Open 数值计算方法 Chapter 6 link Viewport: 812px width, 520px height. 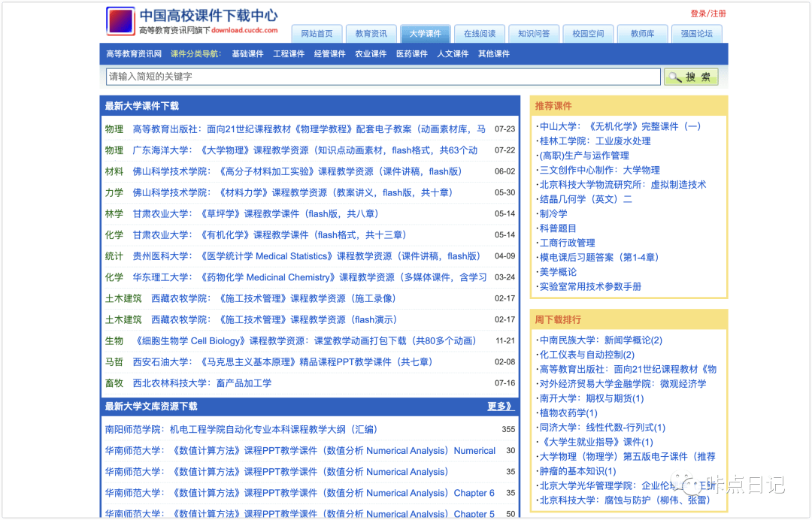300,494
